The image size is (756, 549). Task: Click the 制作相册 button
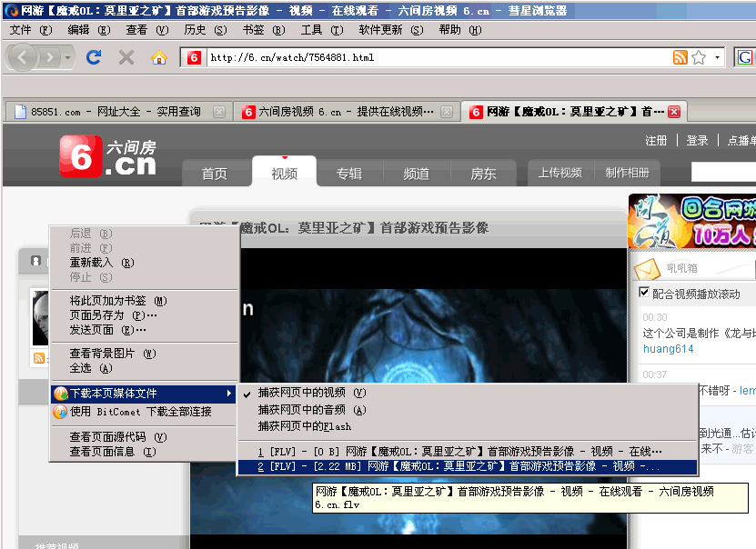coord(627,173)
